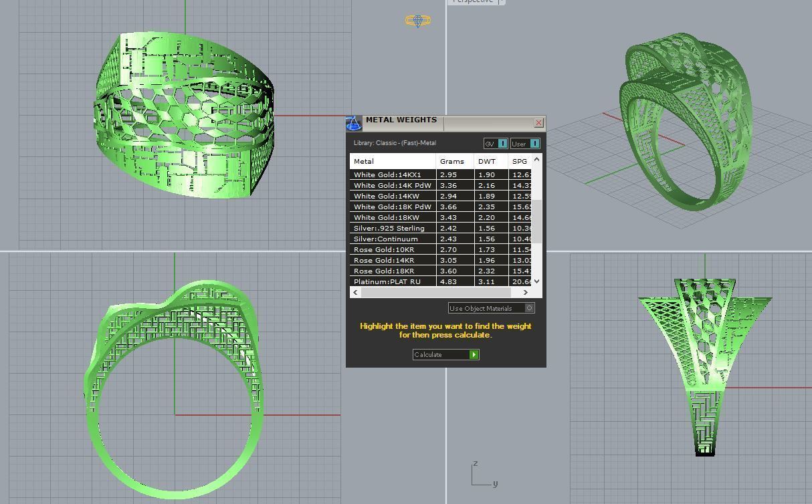Click the ring in the bottom-right side viewport
The image size is (812, 504).
[x=705, y=366]
